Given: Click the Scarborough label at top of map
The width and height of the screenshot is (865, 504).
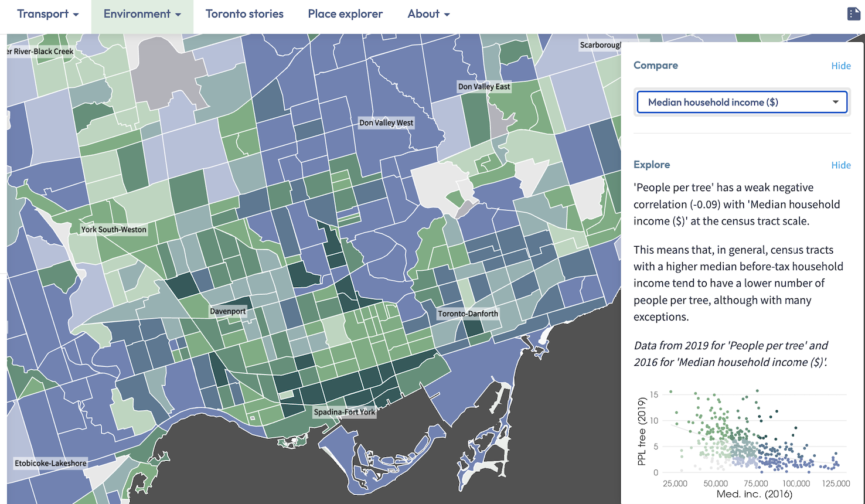Looking at the screenshot, I should click(600, 45).
